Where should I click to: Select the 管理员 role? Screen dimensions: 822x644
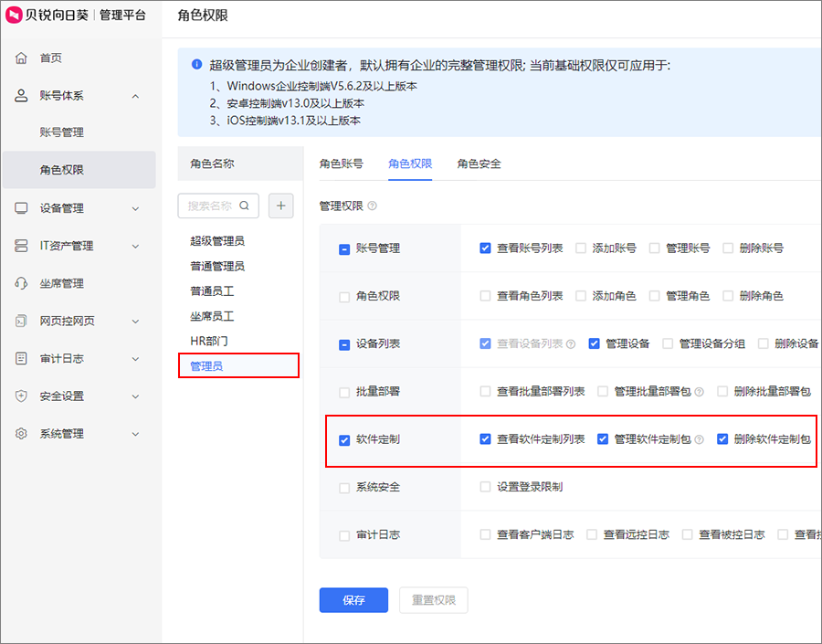(238, 366)
